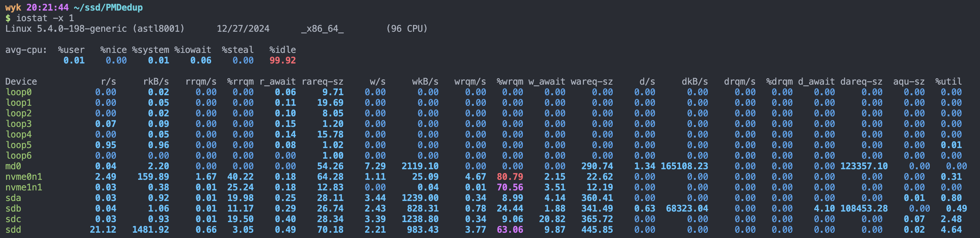
Task: Click the nvme1n1 device name
Action: tap(23, 187)
